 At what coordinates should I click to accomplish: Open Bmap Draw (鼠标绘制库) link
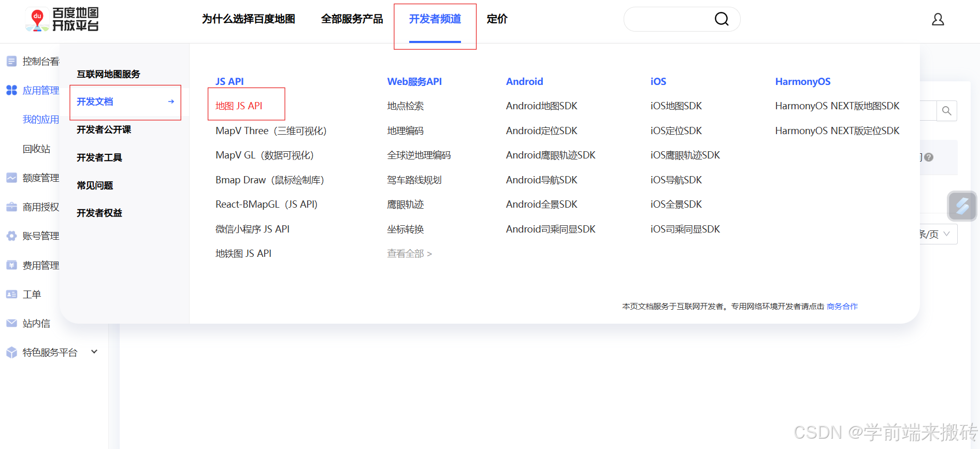pos(270,180)
